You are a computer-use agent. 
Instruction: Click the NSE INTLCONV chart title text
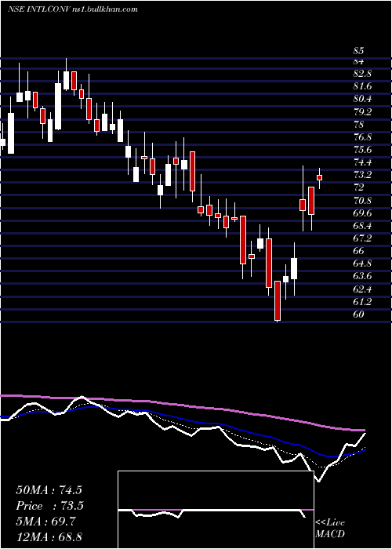pos(72,9)
